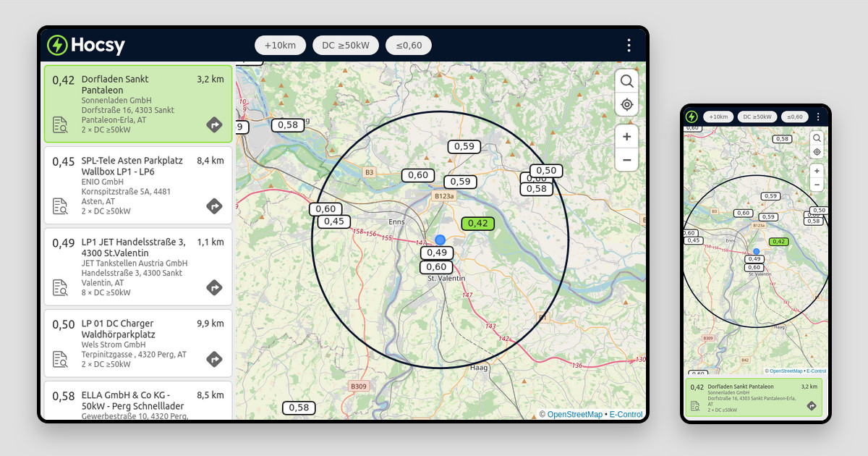
Task: Zoom in on the phone map
Action: [x=817, y=171]
